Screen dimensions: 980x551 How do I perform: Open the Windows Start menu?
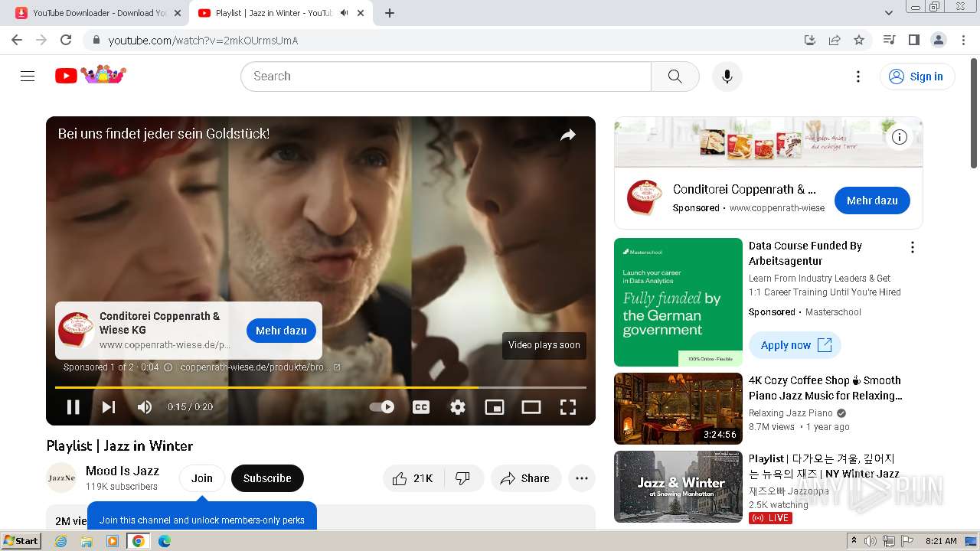21,541
